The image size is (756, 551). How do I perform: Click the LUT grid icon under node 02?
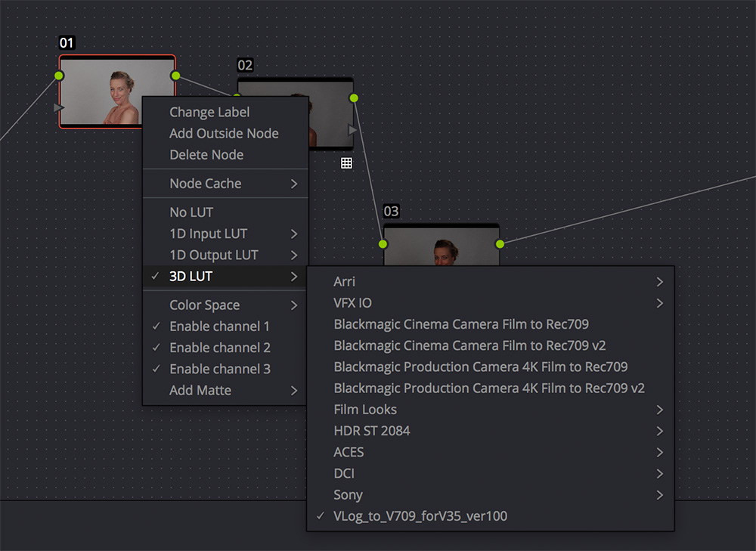pyautogui.click(x=346, y=163)
